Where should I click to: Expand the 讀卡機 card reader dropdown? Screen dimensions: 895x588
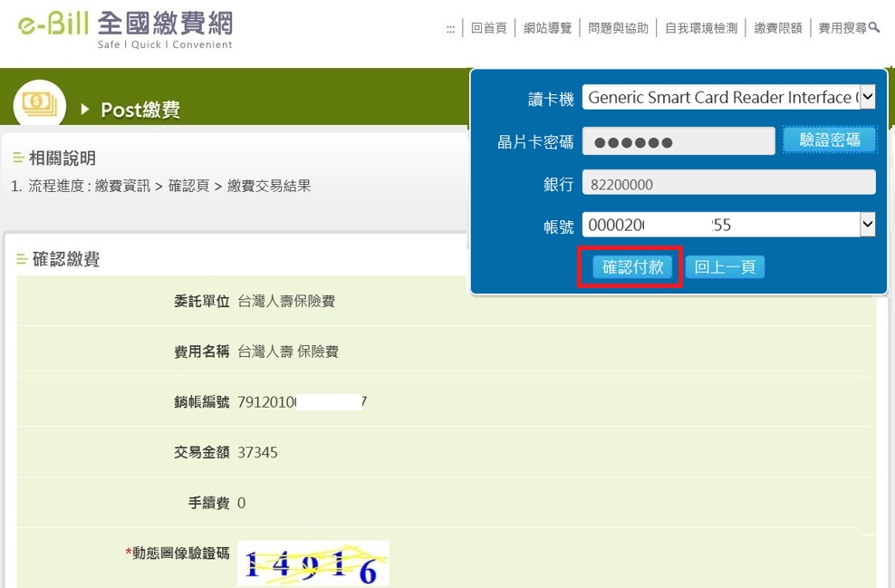point(867,96)
